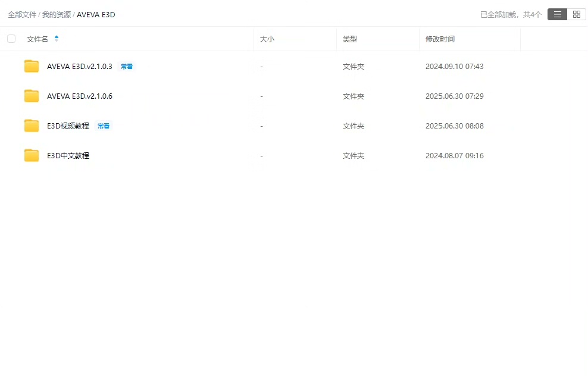The image size is (588, 376).
Task: Go to 我的资源 in breadcrumb
Action: 57,15
